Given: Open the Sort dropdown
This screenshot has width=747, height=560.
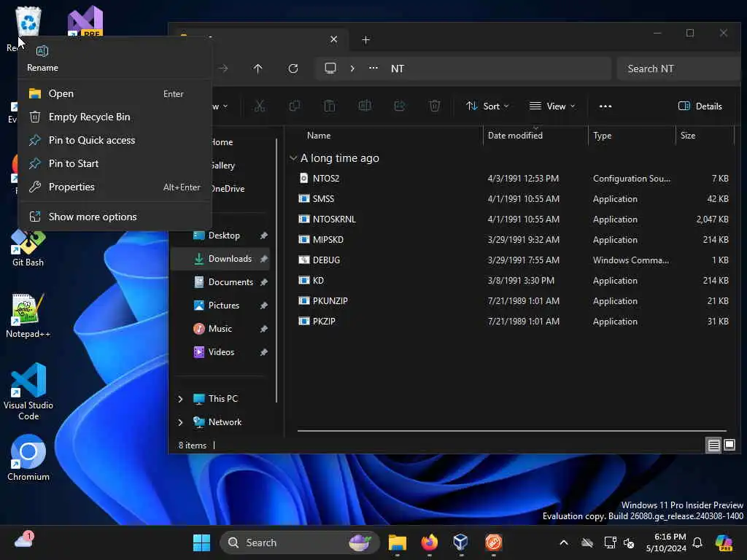Looking at the screenshot, I should 488,106.
